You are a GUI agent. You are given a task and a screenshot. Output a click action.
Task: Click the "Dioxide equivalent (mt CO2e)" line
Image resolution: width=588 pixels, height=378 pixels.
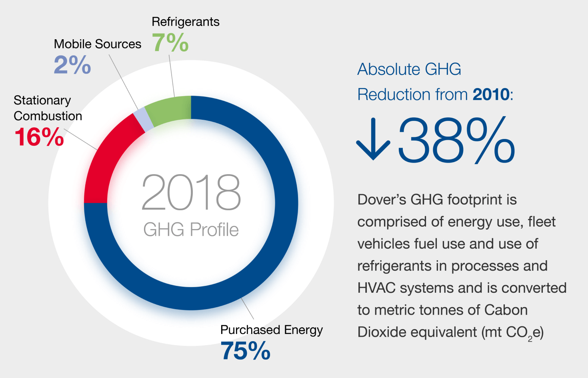pyautogui.click(x=450, y=333)
